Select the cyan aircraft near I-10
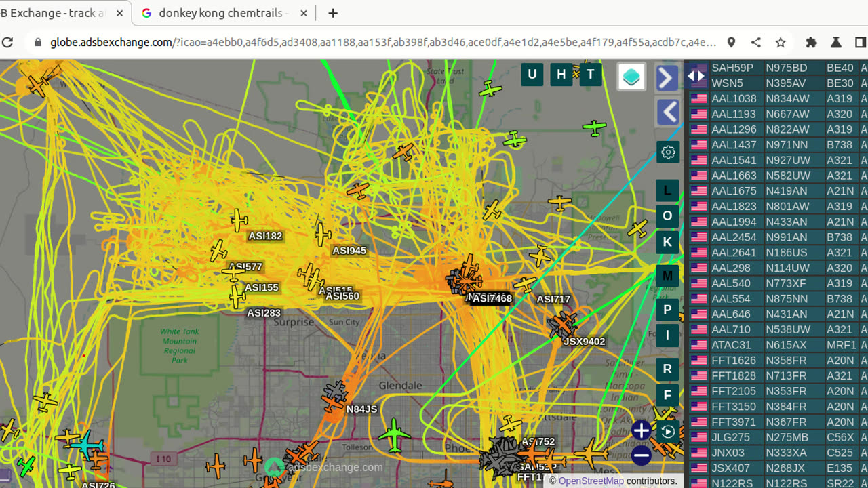 pos(87,446)
